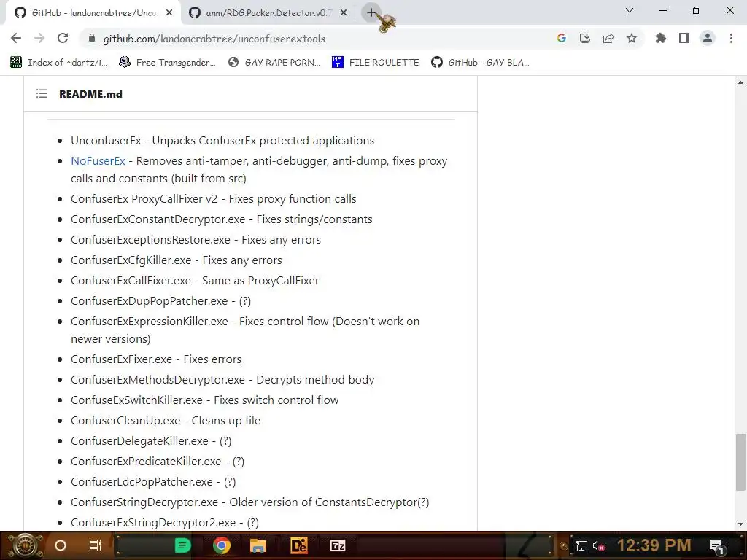Click scrollbar up arrow
Viewport: 747px width, 560px height.
coord(740,82)
